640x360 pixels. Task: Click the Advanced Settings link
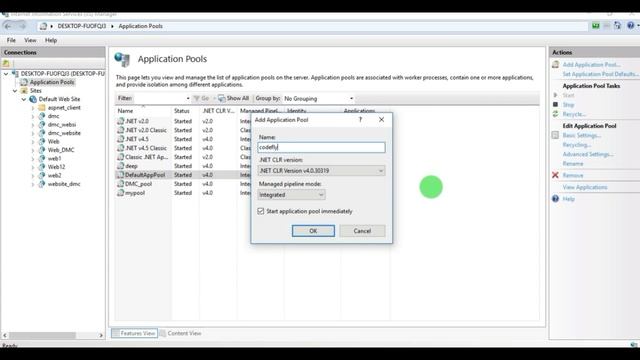click(x=588, y=154)
